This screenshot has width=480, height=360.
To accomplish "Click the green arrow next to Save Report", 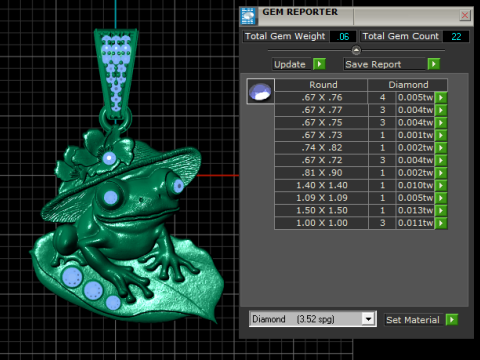I will pos(434,64).
